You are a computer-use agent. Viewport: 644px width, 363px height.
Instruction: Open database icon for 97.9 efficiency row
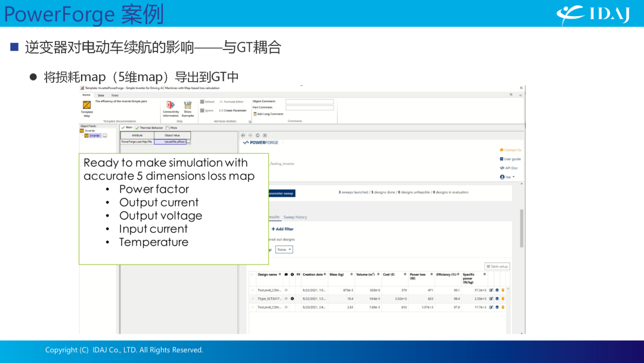(x=497, y=307)
